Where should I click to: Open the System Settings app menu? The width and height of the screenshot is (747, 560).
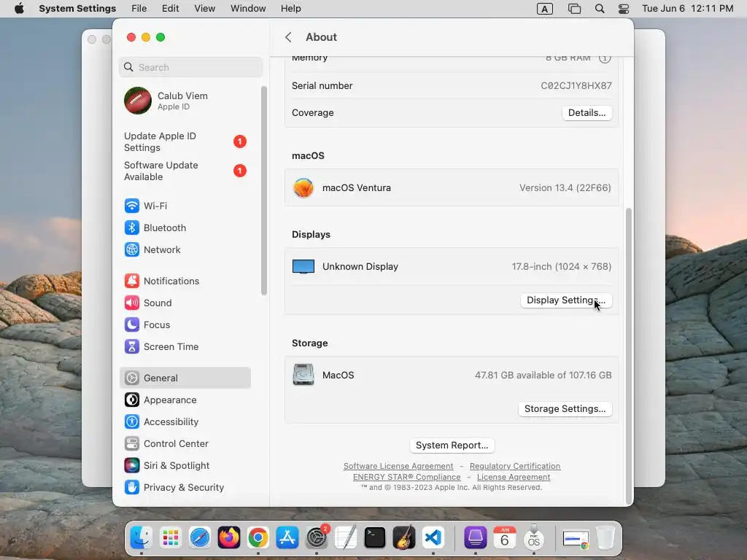coord(77,9)
